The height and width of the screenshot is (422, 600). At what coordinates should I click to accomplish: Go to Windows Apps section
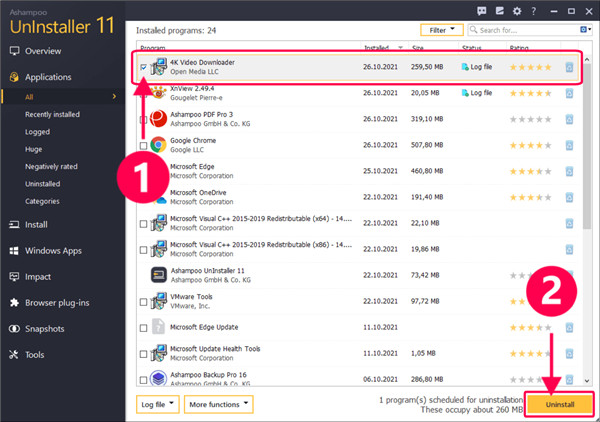pos(51,250)
